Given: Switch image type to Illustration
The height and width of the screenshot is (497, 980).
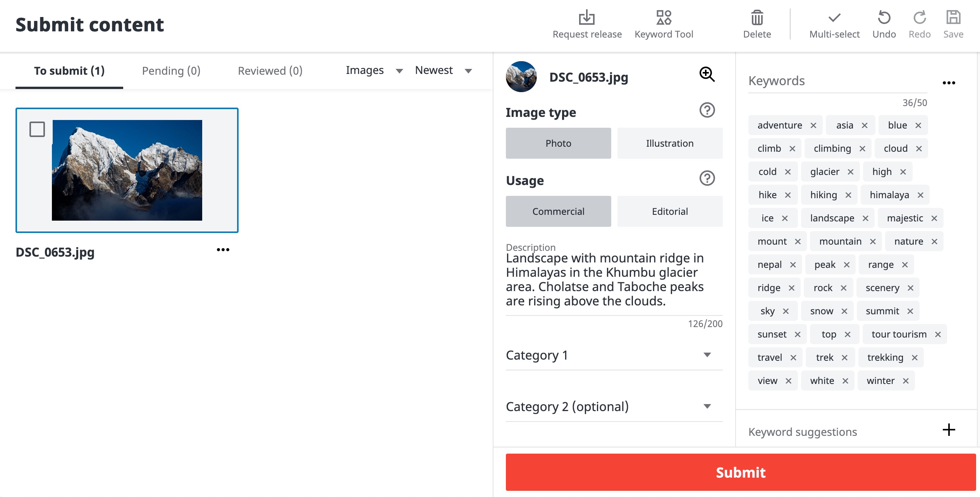Looking at the screenshot, I should coord(669,143).
